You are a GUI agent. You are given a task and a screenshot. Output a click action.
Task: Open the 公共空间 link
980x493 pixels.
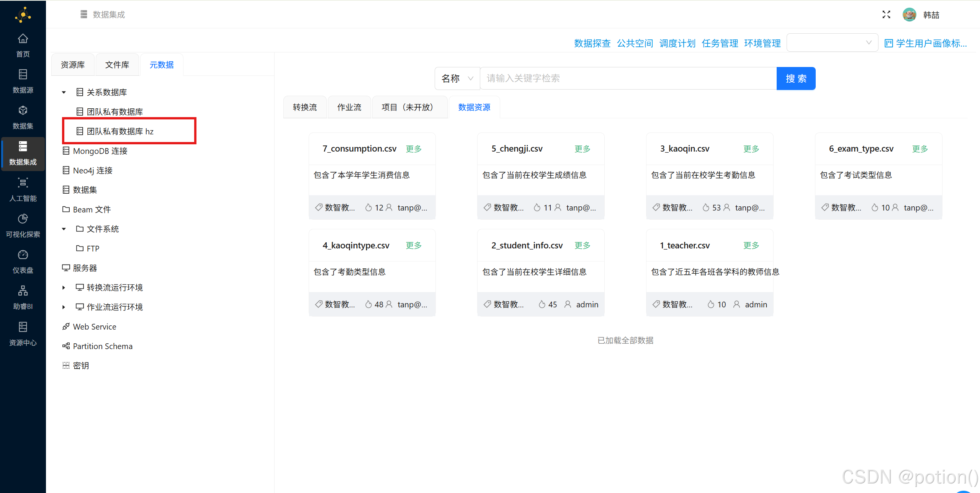click(x=635, y=43)
